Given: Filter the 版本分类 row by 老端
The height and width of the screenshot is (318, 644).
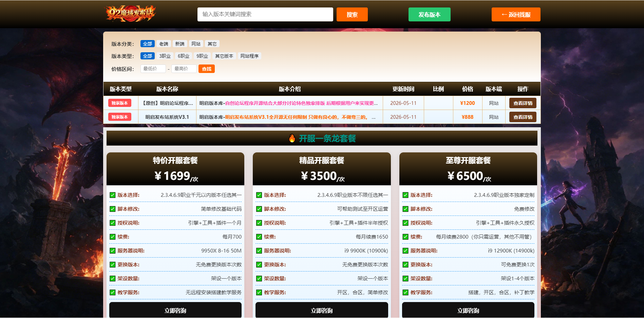Looking at the screenshot, I should (x=164, y=44).
